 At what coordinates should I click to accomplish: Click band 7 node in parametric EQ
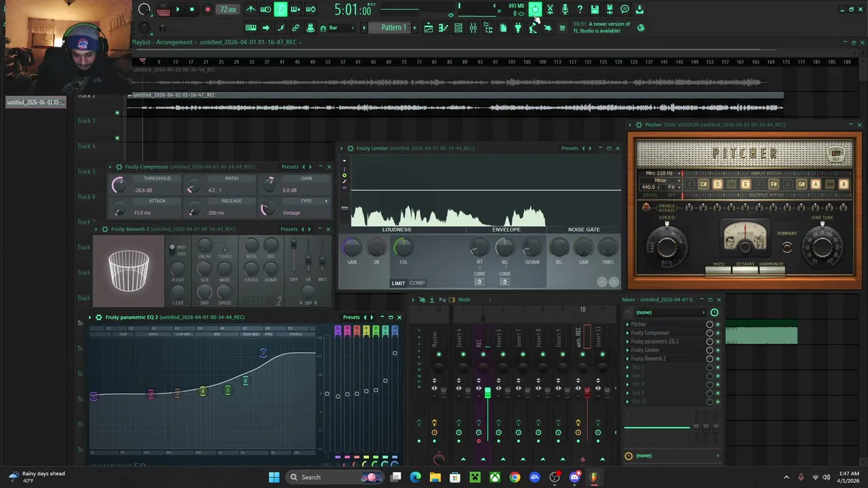click(263, 353)
